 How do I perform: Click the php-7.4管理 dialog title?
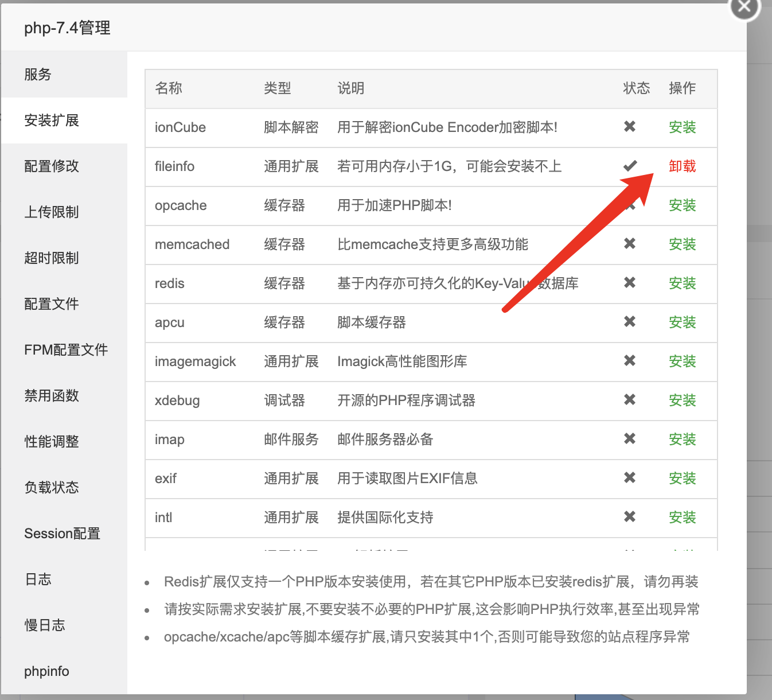pos(67,28)
